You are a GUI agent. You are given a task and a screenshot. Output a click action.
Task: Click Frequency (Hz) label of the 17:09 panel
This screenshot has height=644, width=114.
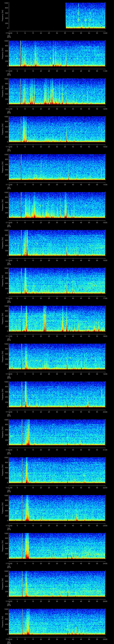pos(3,16)
